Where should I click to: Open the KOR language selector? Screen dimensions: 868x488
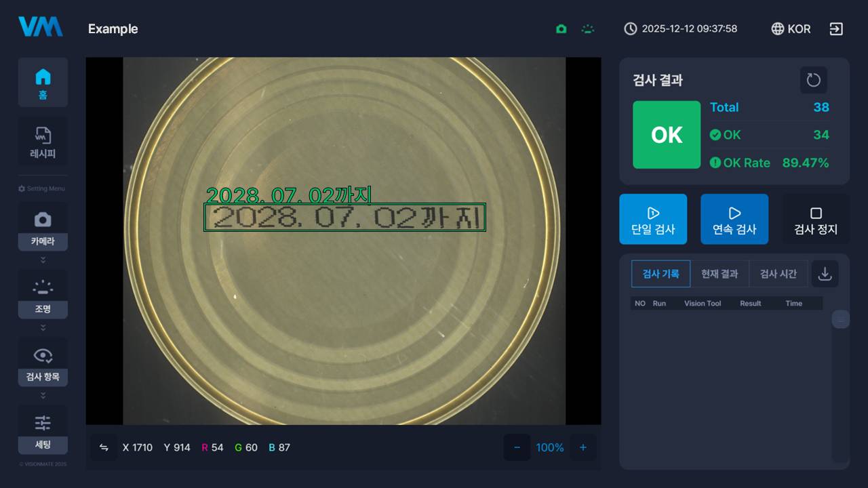click(x=791, y=29)
